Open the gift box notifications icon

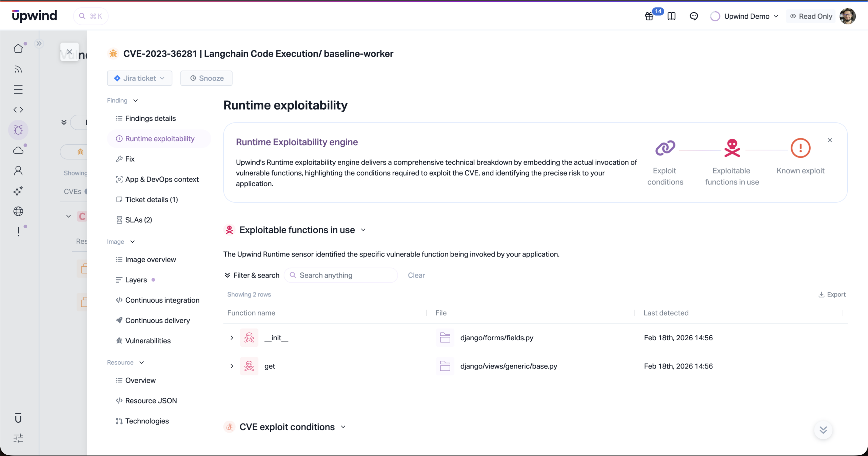pyautogui.click(x=649, y=16)
